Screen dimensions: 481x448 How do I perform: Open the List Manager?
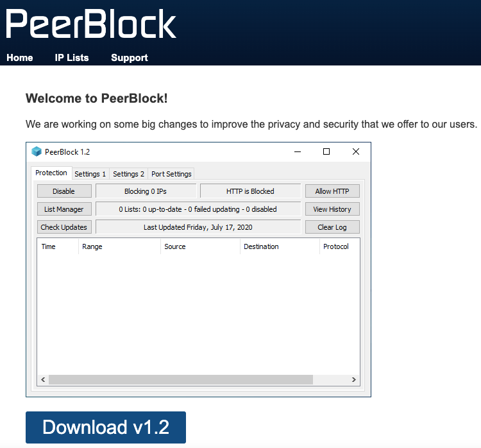[64, 209]
